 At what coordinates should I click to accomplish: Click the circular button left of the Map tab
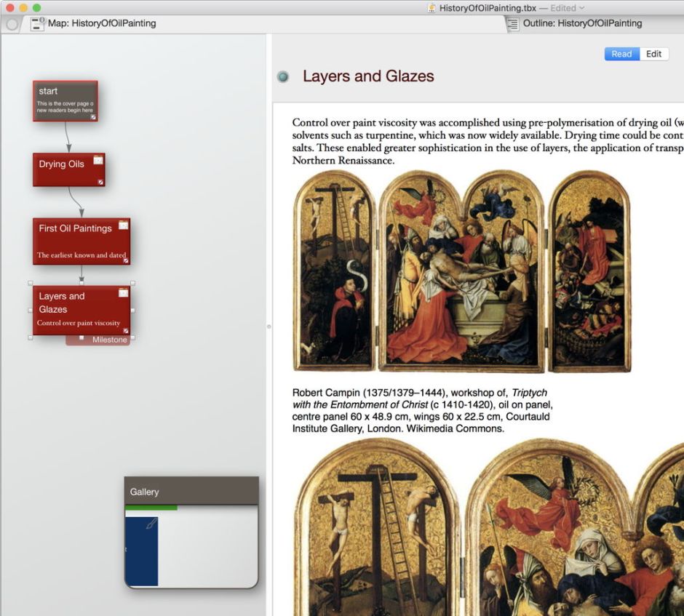[x=12, y=23]
